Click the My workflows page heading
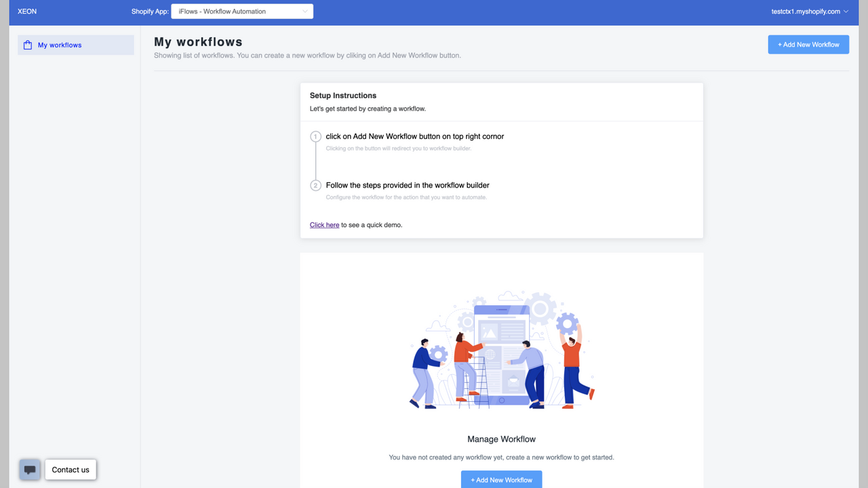The height and width of the screenshot is (488, 868). point(197,41)
